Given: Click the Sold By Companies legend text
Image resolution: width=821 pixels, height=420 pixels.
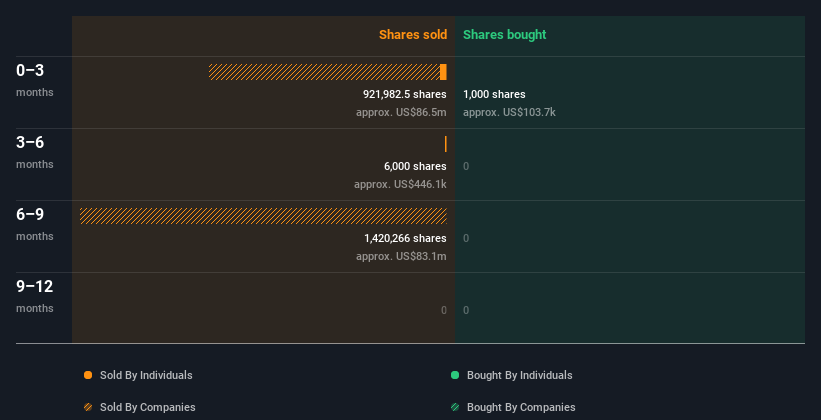Looking at the screenshot, I should click(x=148, y=407).
